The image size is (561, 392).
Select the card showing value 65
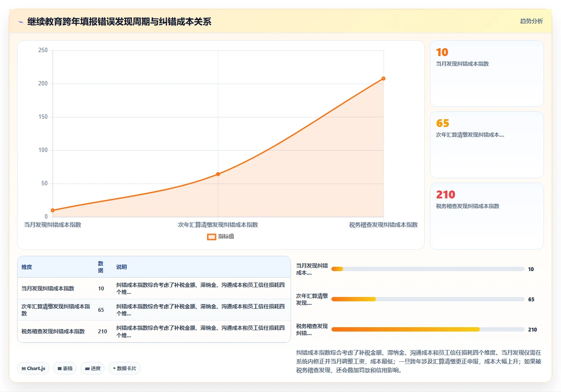point(486,145)
